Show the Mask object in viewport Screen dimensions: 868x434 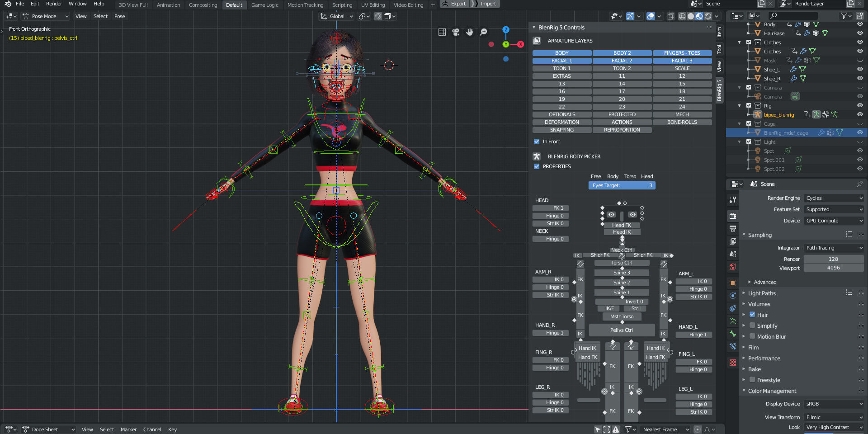pos(860,60)
